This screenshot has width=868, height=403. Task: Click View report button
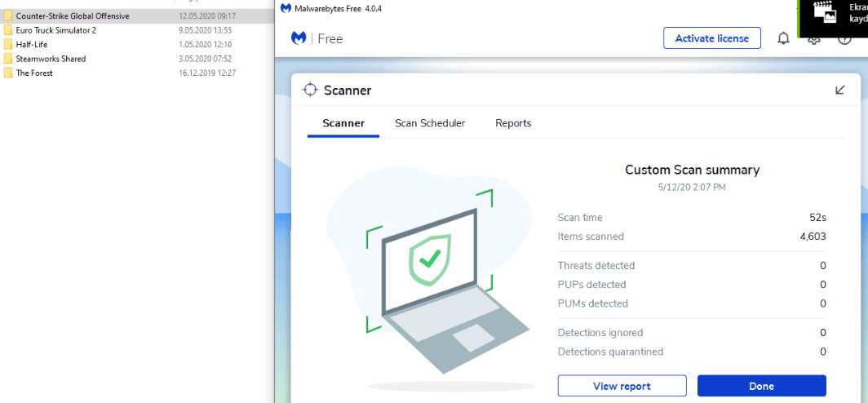tap(622, 386)
